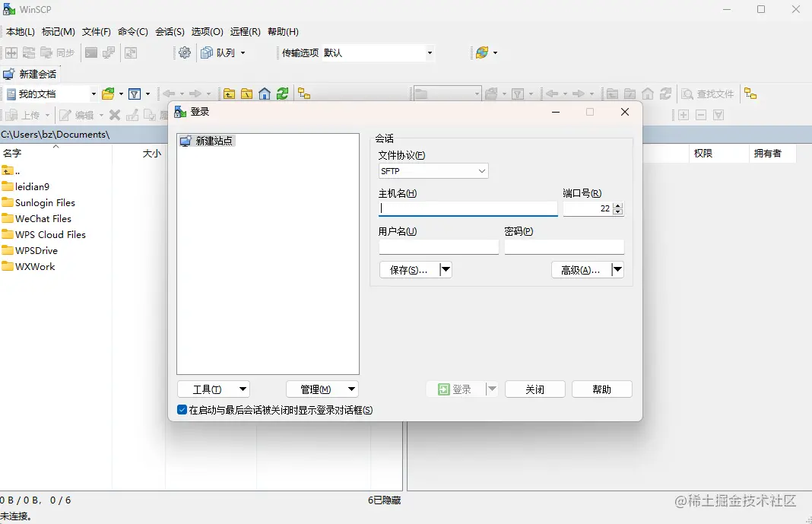The width and height of the screenshot is (812, 524).
Task: Open the 会话(S) menu
Action: tap(170, 31)
